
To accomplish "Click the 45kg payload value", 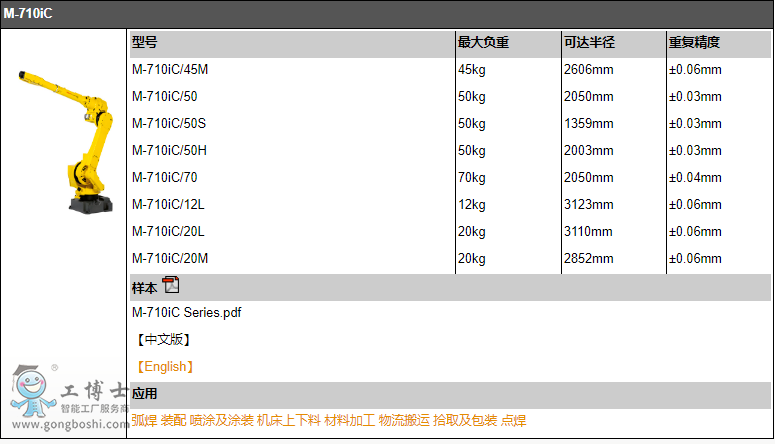I will click(472, 70).
